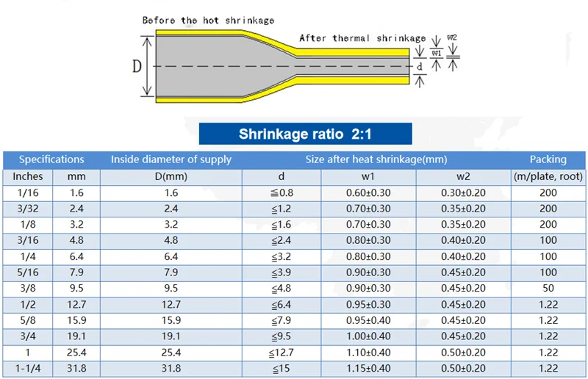Screen dimensions: 588x379
Task: Select the '≦2.4' d value
Action: point(282,240)
